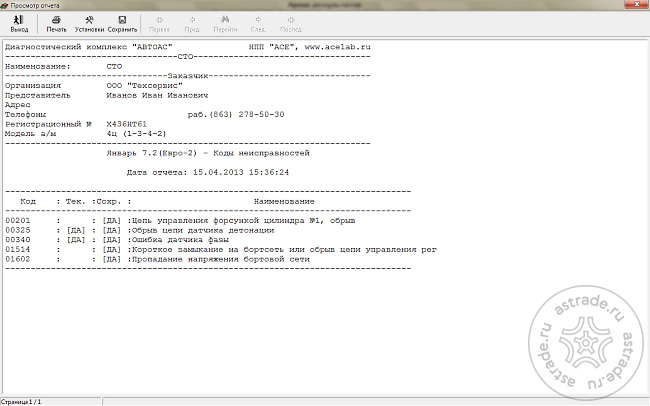This screenshot has width=650, height=406.
Task: Click Страница 1 / 1 in status bar
Action: tap(21, 402)
